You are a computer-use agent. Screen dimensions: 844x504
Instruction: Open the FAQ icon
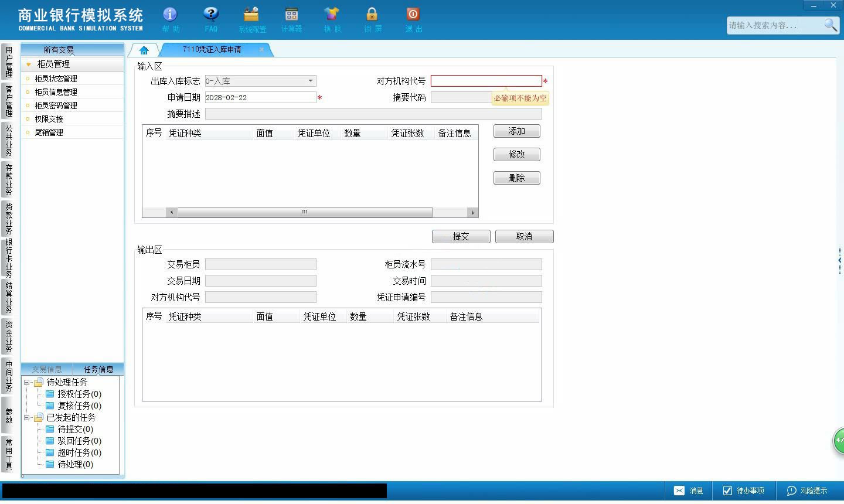[x=211, y=19]
